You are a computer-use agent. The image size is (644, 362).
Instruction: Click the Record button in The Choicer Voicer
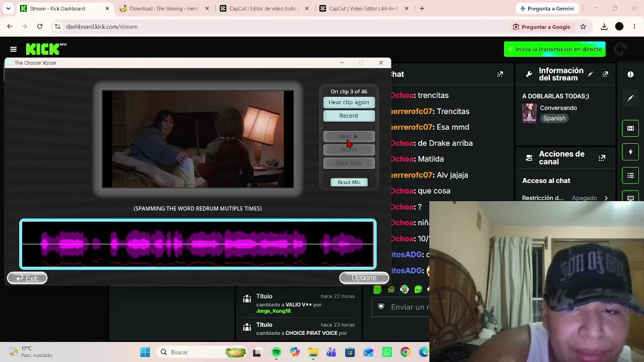[349, 116]
